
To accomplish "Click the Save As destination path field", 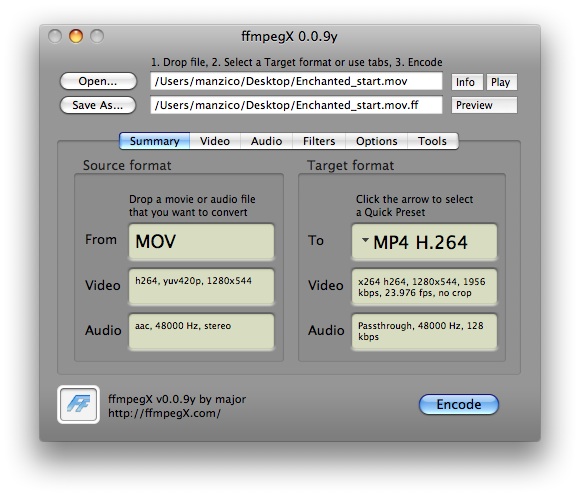I will pyautogui.click(x=296, y=105).
